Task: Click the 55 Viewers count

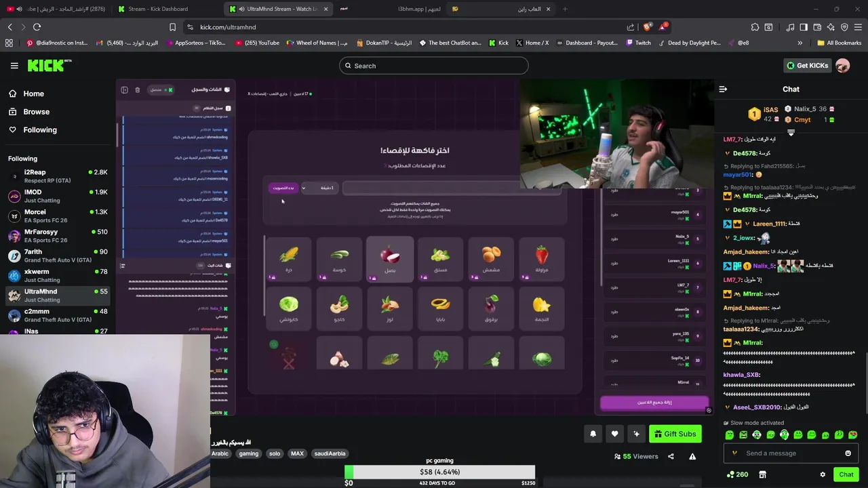Action: [636, 456]
